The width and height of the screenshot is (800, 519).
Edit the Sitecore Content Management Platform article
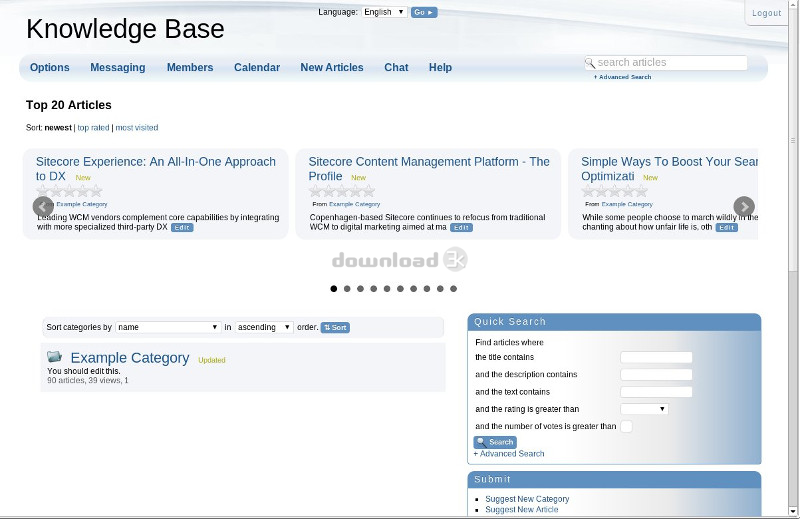tap(461, 228)
